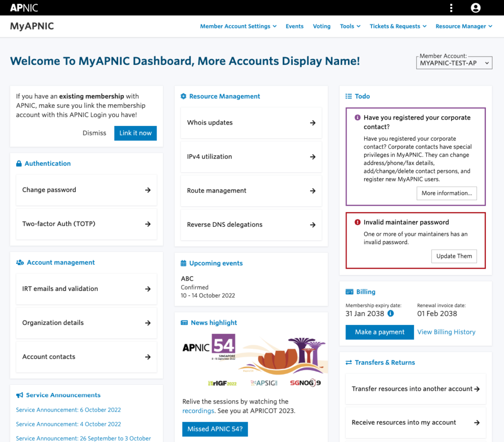This screenshot has height=442, width=504.
Task: Open the user profile avatar icon
Action: tap(476, 8)
